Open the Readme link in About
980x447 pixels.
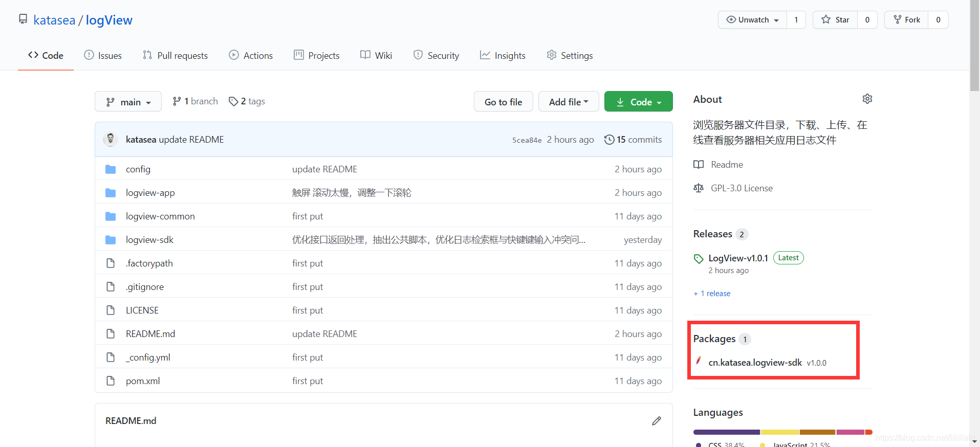(727, 165)
